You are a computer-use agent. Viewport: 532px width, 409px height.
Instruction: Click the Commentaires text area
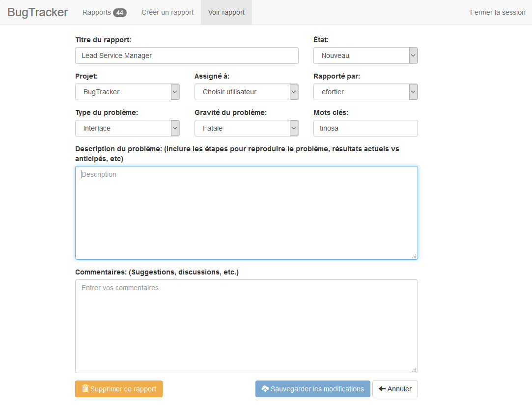click(x=246, y=326)
